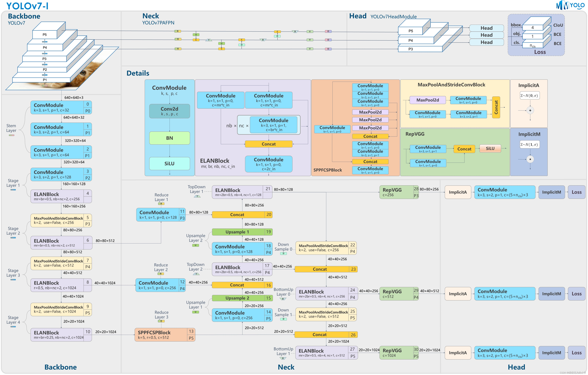
Task: Click the T icon under TopDown Layer 1
Action: (x=197, y=196)
